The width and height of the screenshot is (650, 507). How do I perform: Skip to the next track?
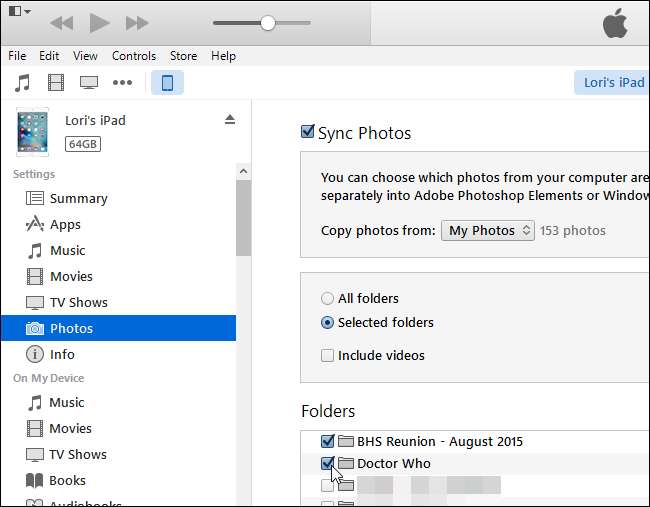[x=137, y=22]
